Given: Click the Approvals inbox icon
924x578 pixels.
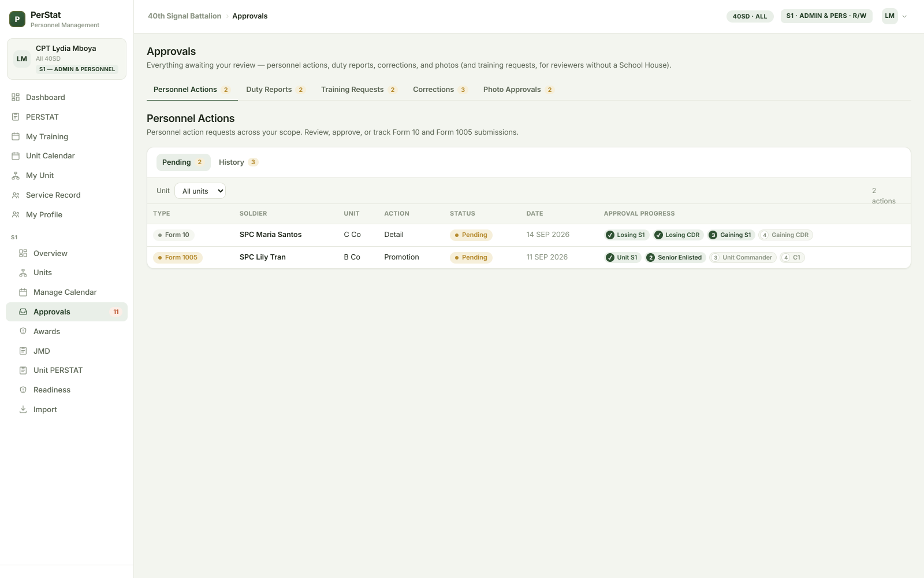Looking at the screenshot, I should point(23,312).
